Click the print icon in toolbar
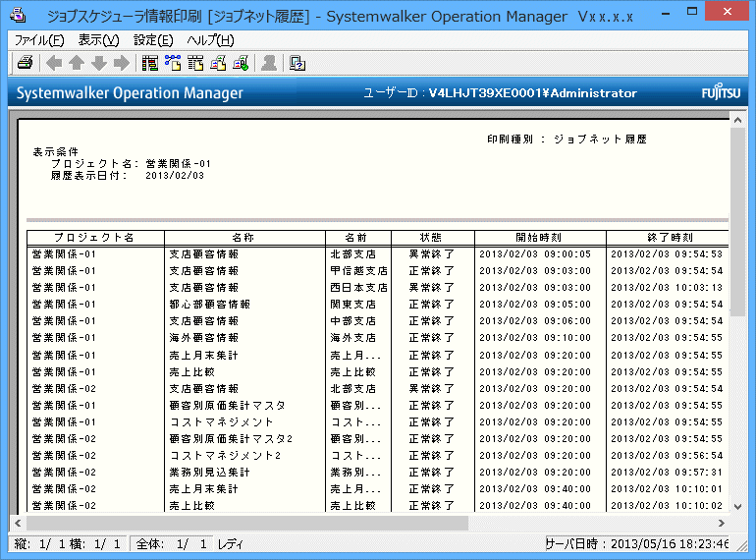This screenshot has height=560, width=756. pos(25,64)
